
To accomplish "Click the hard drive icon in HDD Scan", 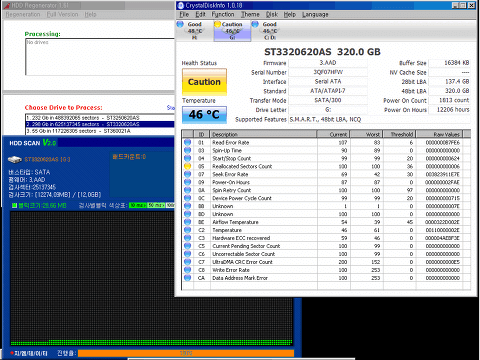I will coord(15,159).
